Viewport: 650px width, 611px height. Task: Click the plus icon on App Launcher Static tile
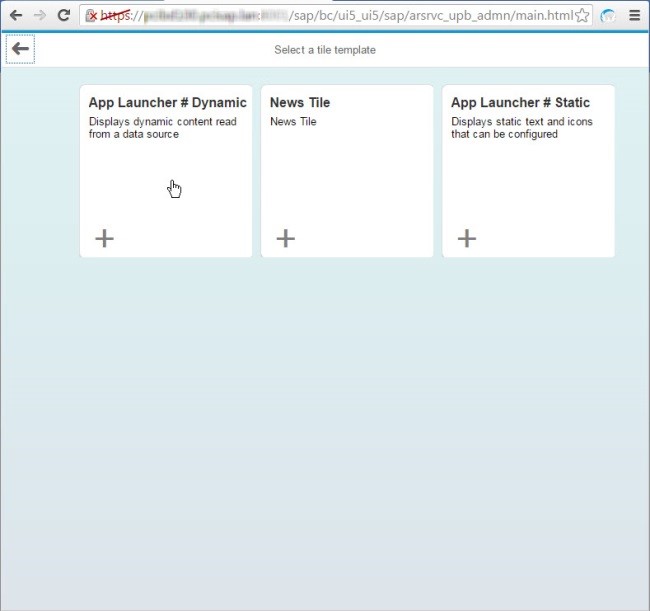pos(467,238)
